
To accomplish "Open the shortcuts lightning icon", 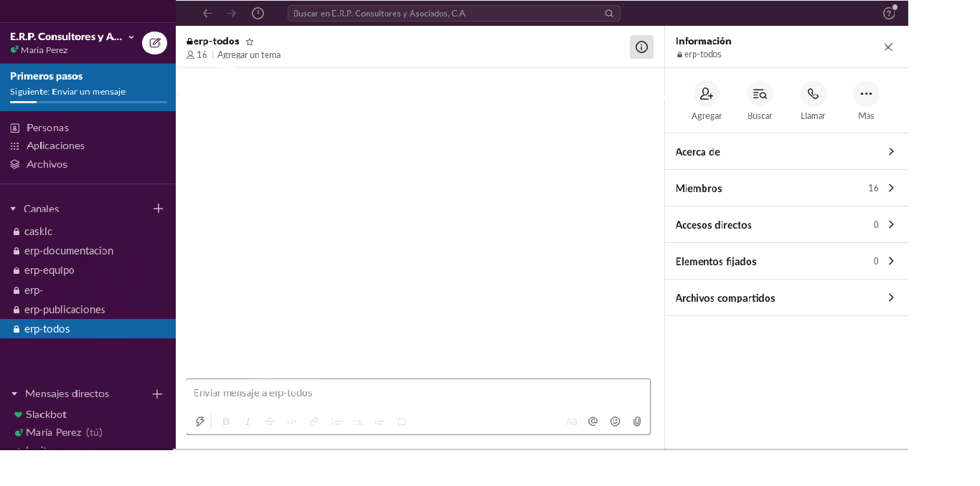I will click(200, 421).
